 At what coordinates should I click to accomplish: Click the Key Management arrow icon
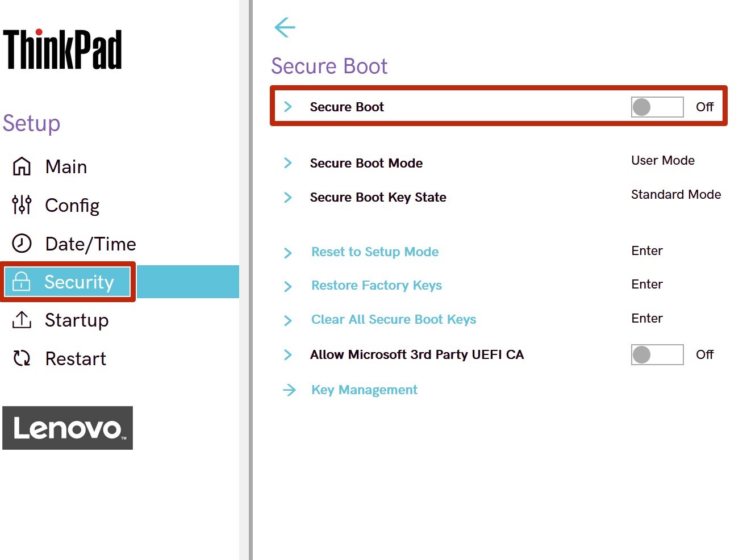coord(289,390)
